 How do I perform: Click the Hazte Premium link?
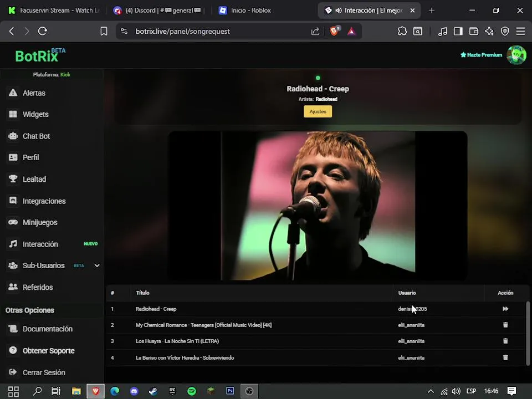(x=481, y=55)
